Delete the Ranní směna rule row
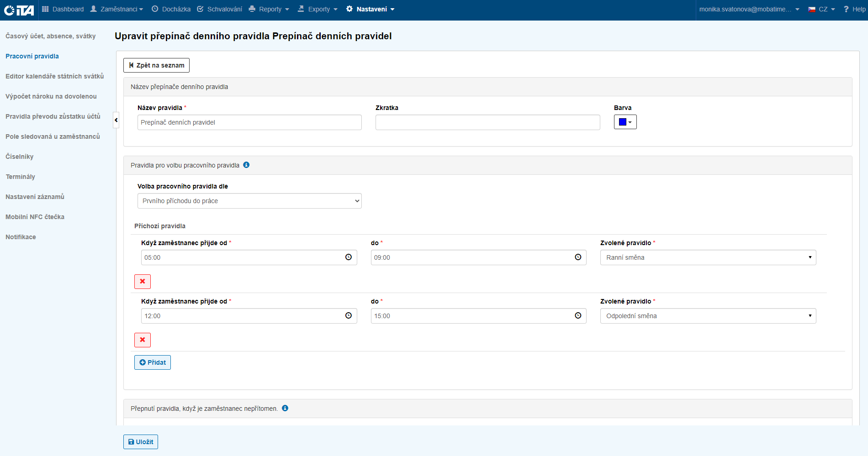Screen dimensions: 868x456 point(143,282)
